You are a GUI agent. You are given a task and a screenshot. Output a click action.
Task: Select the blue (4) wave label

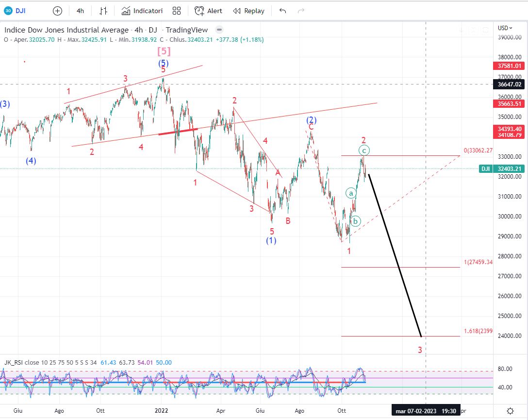pyautogui.click(x=31, y=161)
